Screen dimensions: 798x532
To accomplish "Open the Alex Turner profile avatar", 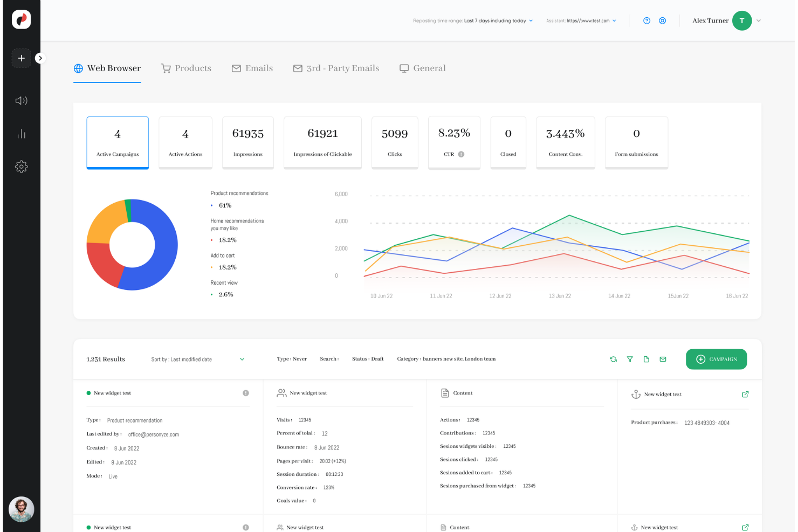I will point(742,20).
